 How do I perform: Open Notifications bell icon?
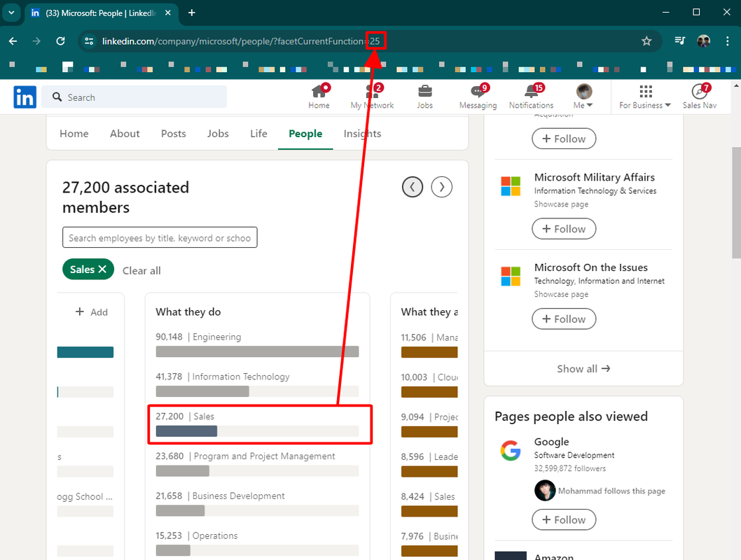coord(531,92)
